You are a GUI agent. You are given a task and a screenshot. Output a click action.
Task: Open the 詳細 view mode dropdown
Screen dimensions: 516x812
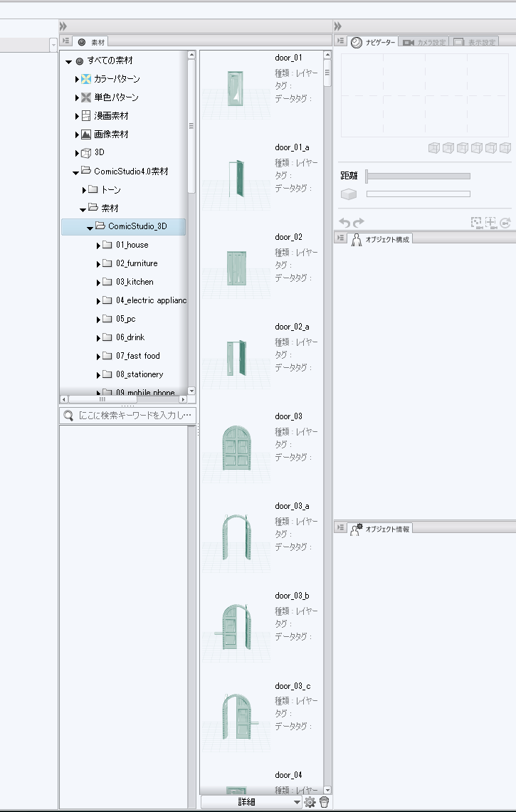(x=297, y=802)
